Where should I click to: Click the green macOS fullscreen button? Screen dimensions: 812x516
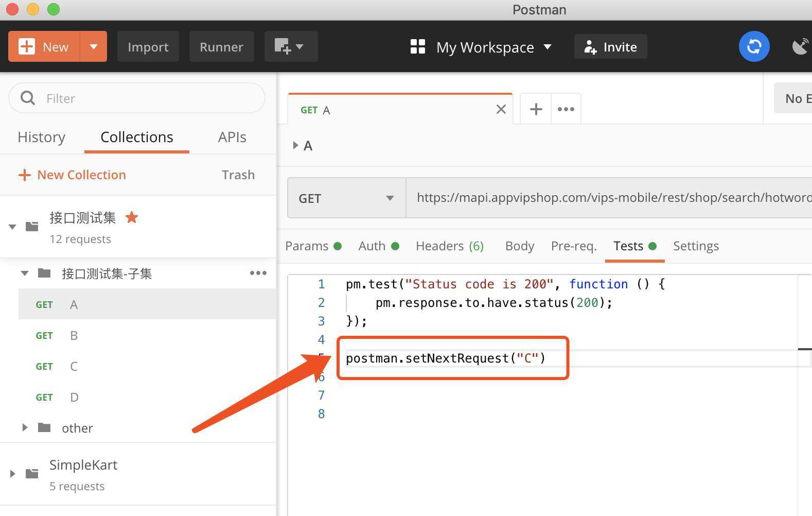click(53, 9)
